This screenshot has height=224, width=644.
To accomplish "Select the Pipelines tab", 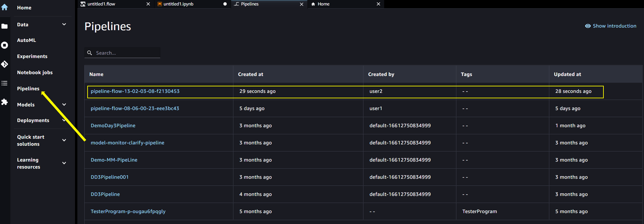I will coord(269,4).
